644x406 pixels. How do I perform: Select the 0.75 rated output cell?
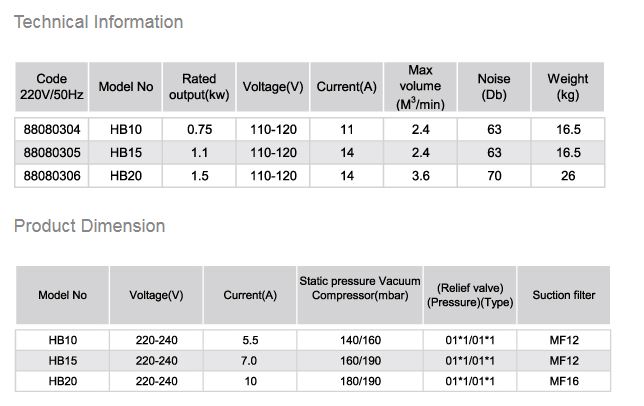pos(199,129)
